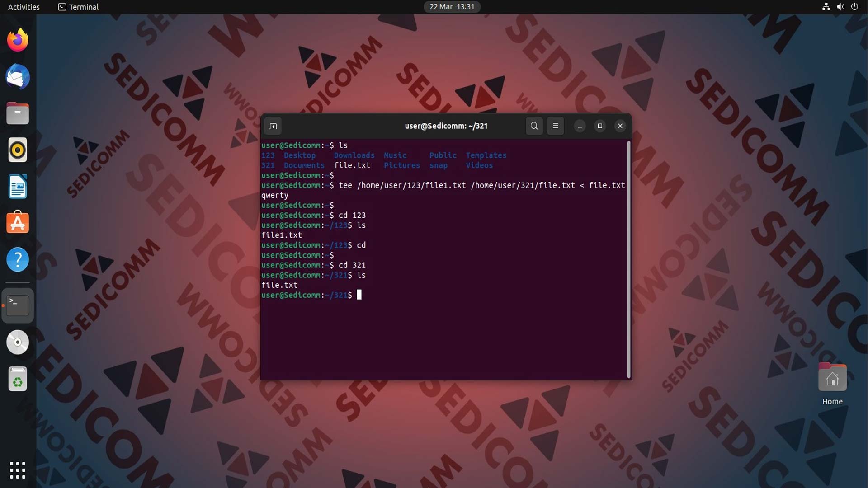Click the 'cd 123' command text
This screenshot has width=868, height=488.
point(352,216)
